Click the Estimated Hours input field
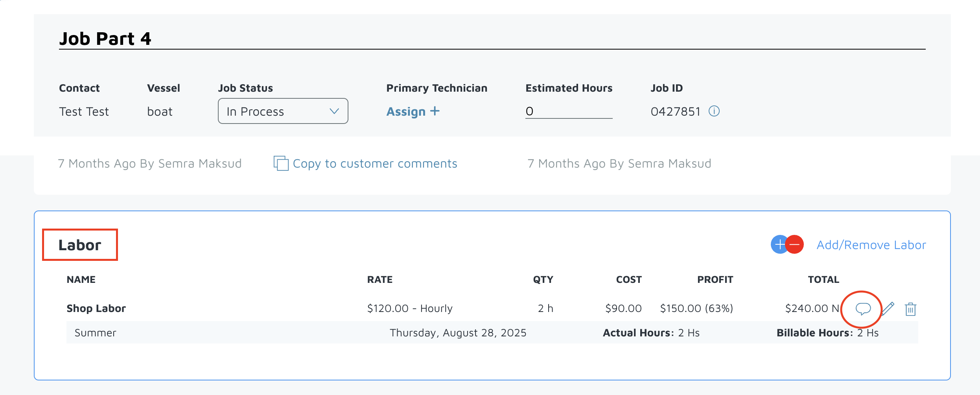The width and height of the screenshot is (980, 395). click(569, 111)
